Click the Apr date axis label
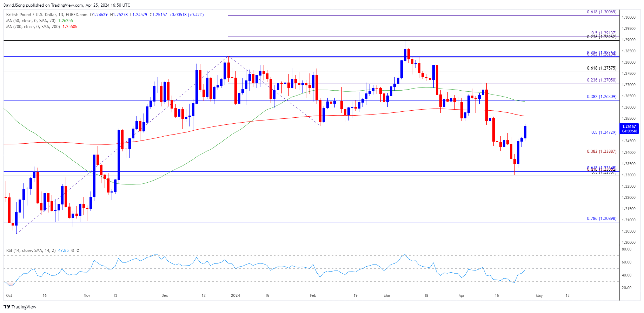Viewport: 644px width, 313px height. pyautogui.click(x=462, y=296)
